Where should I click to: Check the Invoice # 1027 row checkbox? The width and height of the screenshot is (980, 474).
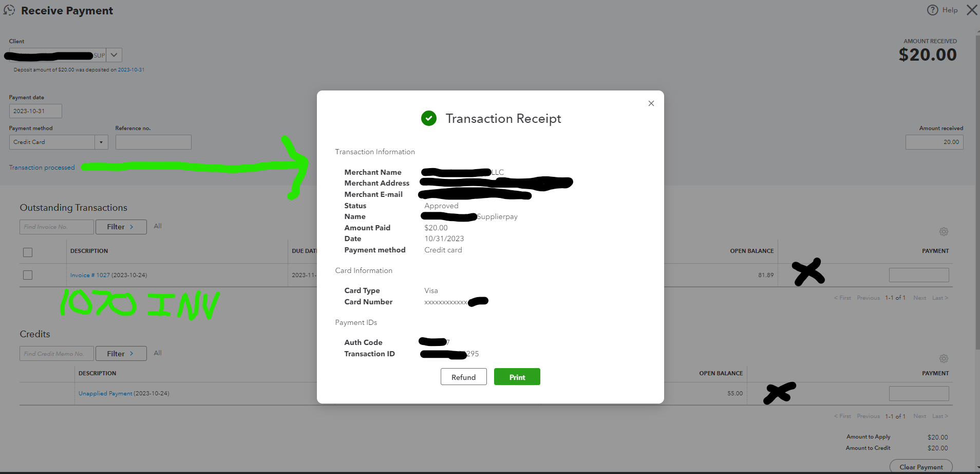click(x=28, y=275)
